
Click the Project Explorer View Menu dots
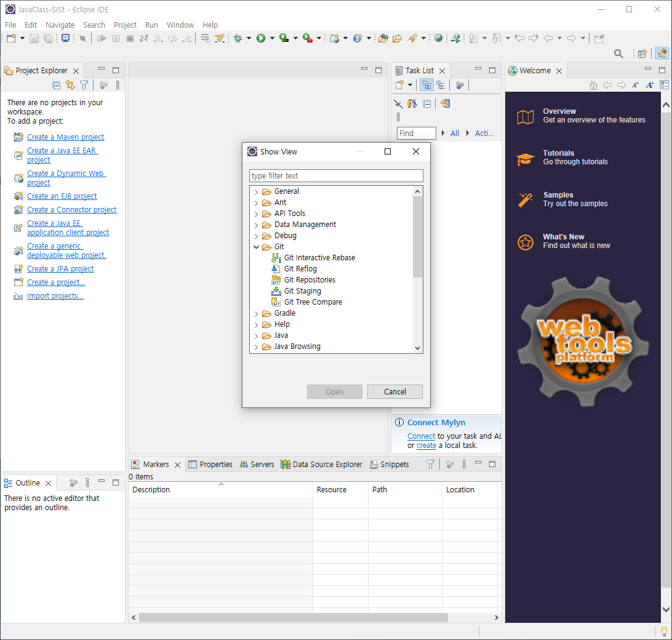[x=118, y=86]
